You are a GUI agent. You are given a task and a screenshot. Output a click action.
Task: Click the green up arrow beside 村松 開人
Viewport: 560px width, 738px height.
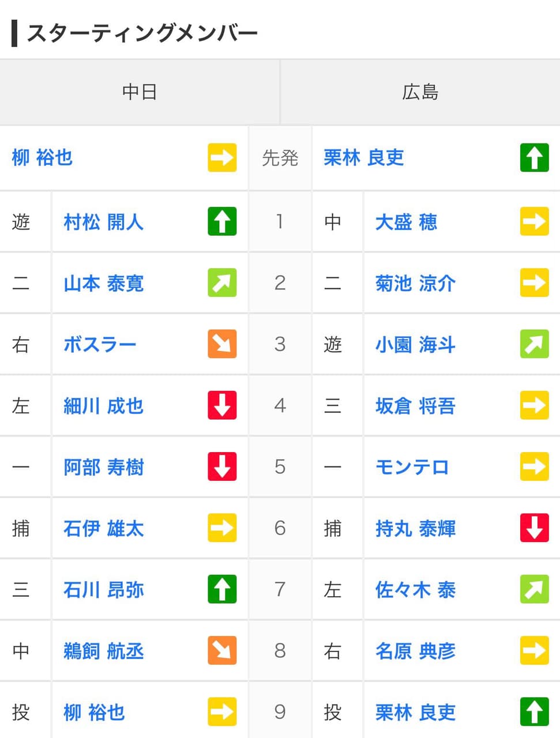pyautogui.click(x=222, y=221)
